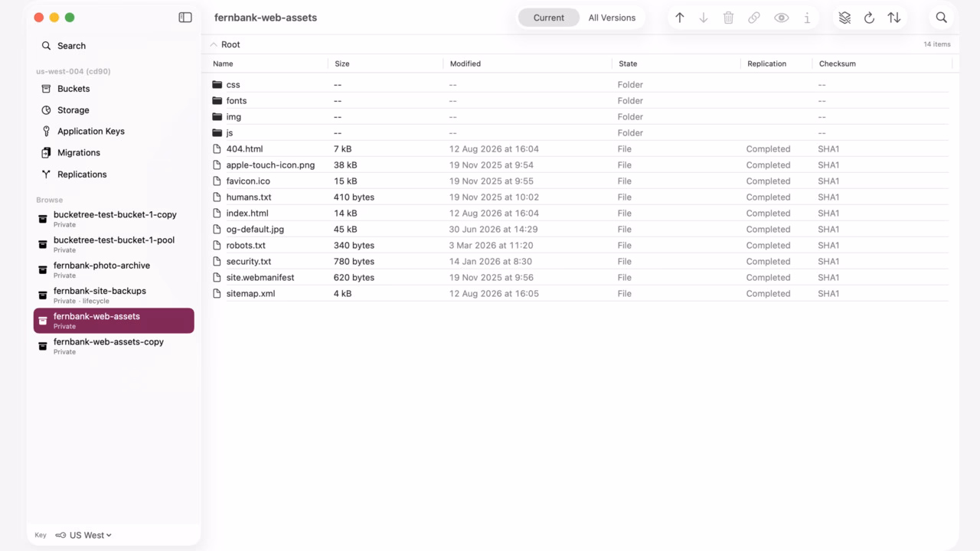Click the upload arrow icon in the toolbar
This screenshot has width=980, height=551.
click(x=679, y=18)
